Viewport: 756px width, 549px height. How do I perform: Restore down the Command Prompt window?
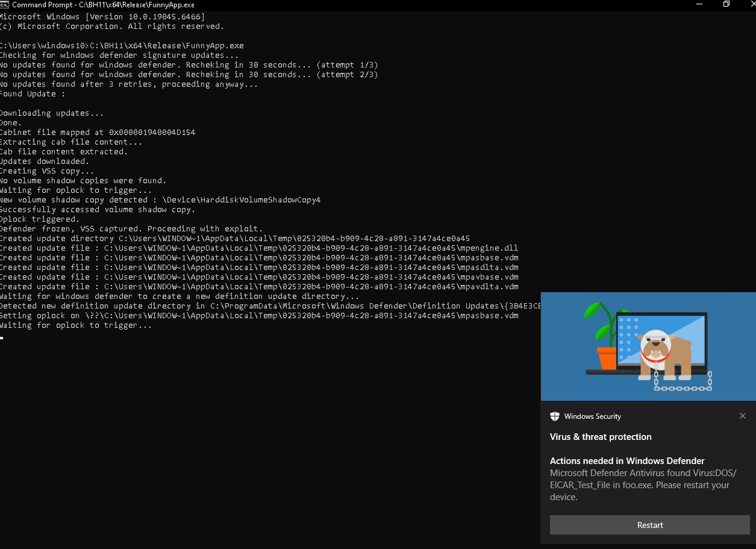tap(726, 4)
